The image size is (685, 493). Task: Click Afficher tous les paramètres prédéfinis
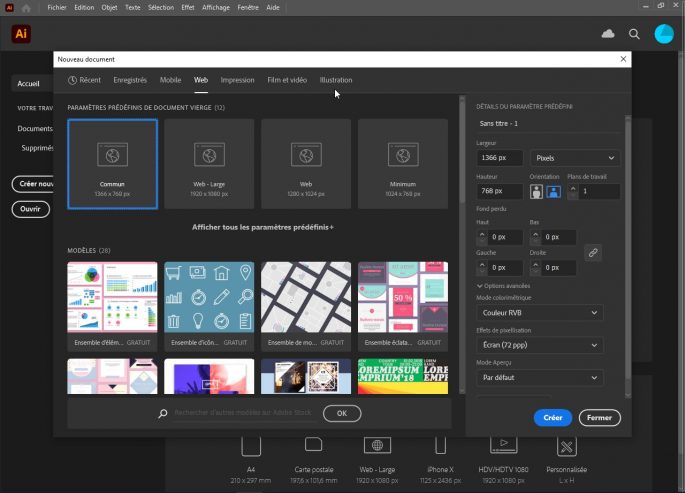pyautogui.click(x=263, y=227)
